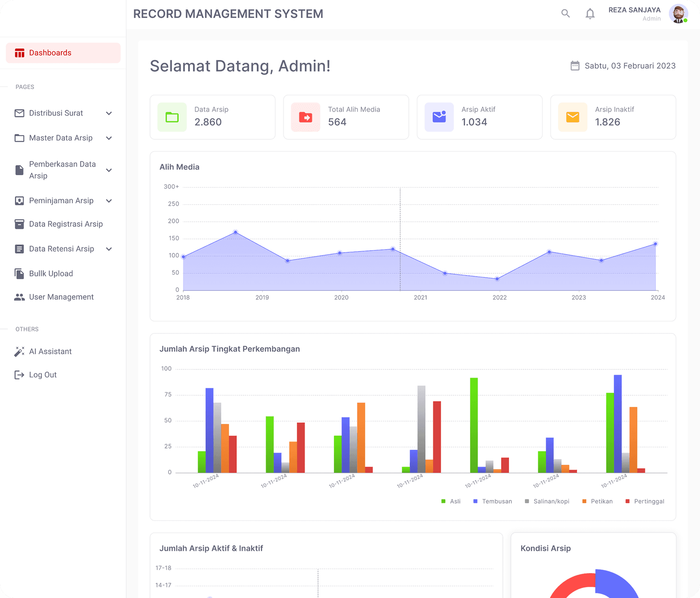Click the Selamat Datang, Admin! heading

[240, 66]
